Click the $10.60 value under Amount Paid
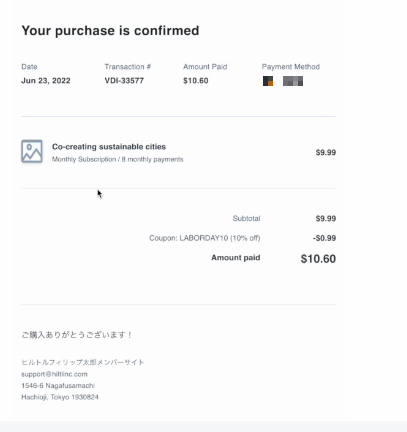The width and height of the screenshot is (407, 432). pos(196,81)
